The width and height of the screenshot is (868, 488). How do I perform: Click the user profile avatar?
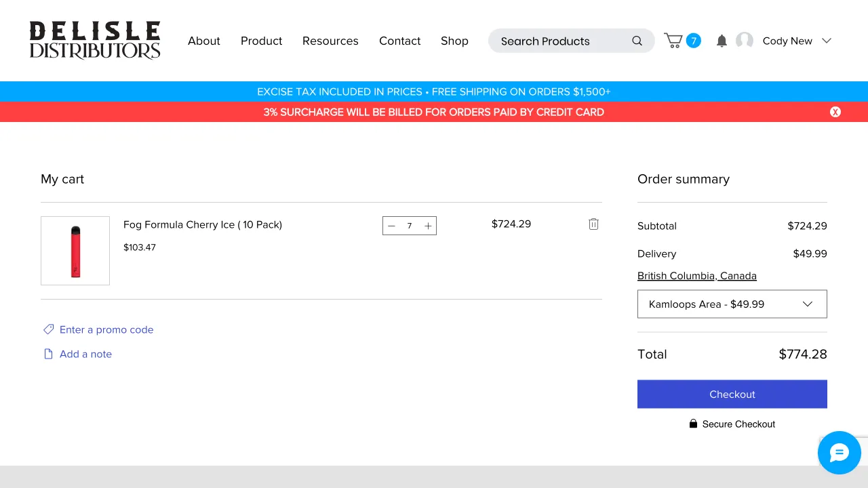[x=745, y=41]
